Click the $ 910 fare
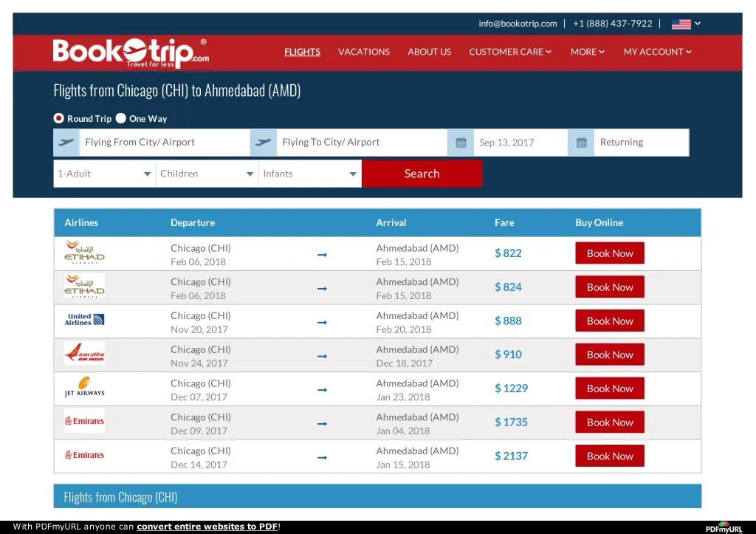This screenshot has height=534, width=756. click(508, 355)
